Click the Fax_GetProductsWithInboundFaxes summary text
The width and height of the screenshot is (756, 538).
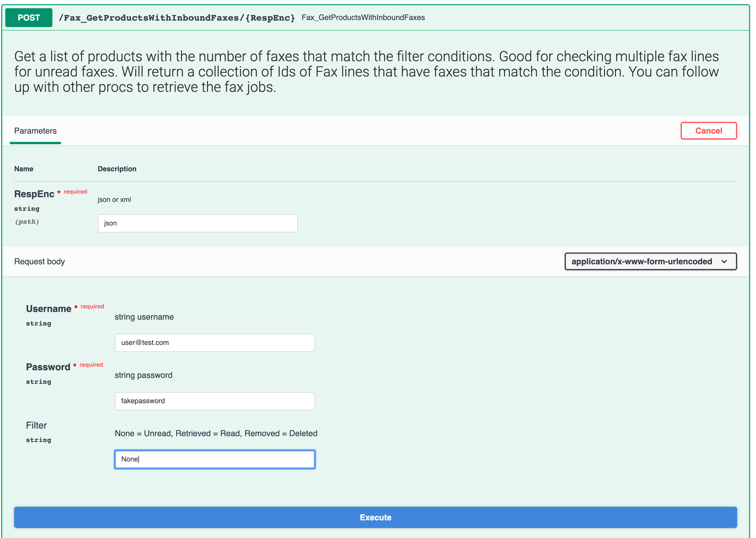coord(363,18)
